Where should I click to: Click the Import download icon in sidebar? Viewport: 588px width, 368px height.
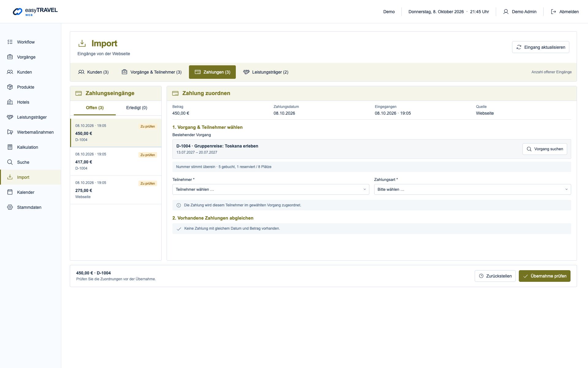(x=10, y=177)
